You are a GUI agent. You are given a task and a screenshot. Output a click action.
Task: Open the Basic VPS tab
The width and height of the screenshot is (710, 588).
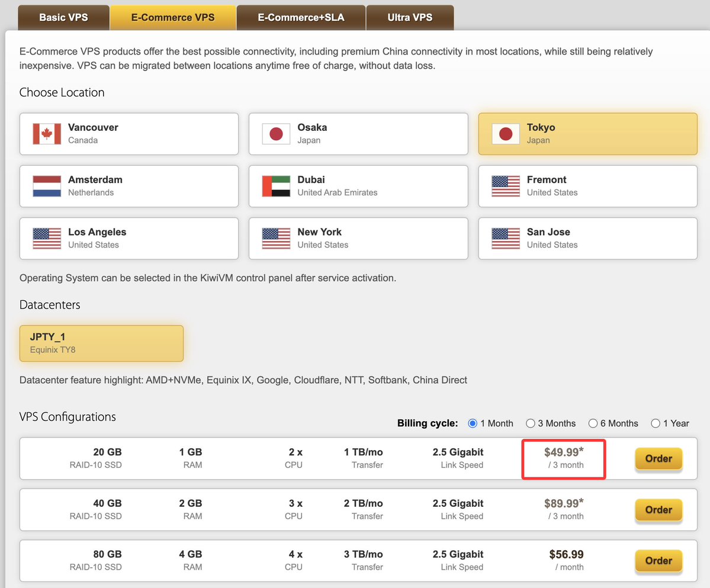click(x=63, y=18)
